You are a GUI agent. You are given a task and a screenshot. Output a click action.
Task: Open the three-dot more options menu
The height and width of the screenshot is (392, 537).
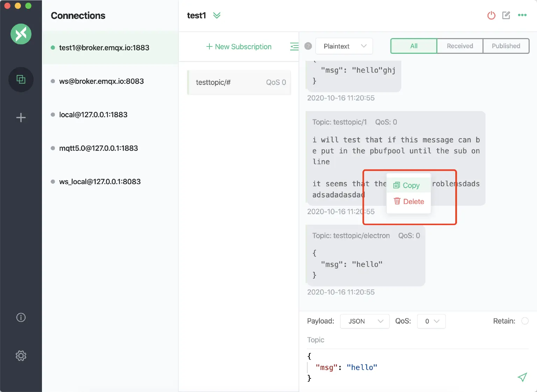coord(522,15)
